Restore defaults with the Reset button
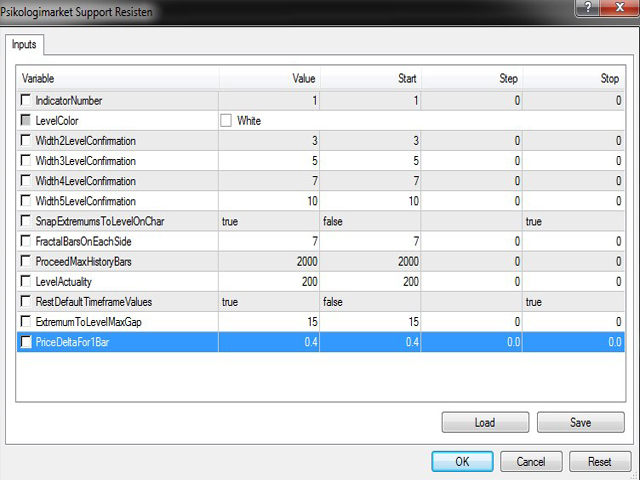Screen dimensions: 640x480 [x=600, y=461]
